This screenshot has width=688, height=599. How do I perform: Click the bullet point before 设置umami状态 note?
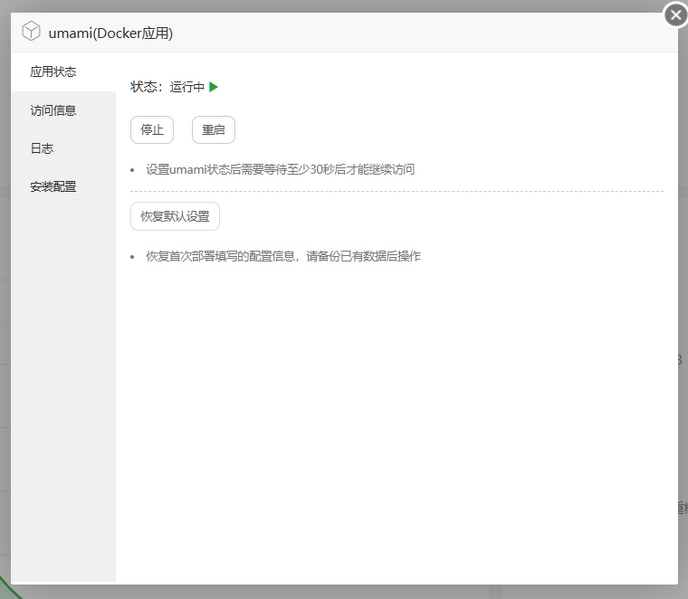133,170
